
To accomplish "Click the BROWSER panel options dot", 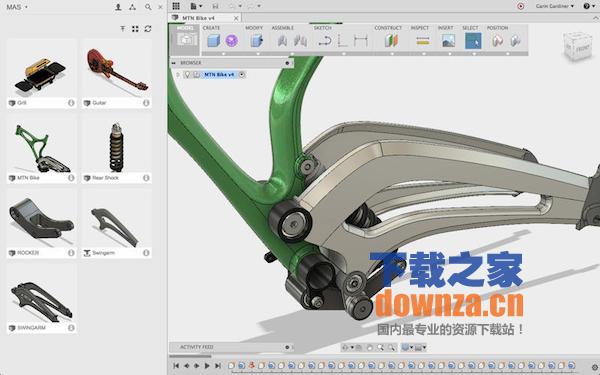I will 287,63.
